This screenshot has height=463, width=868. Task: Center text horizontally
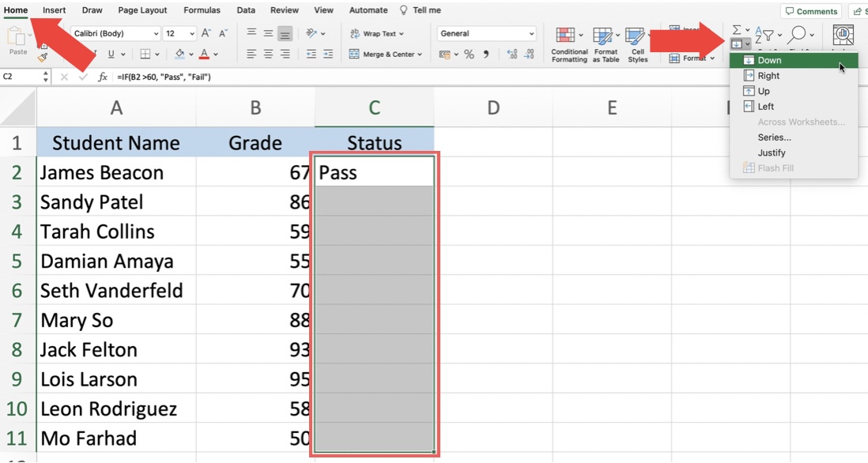(x=268, y=54)
